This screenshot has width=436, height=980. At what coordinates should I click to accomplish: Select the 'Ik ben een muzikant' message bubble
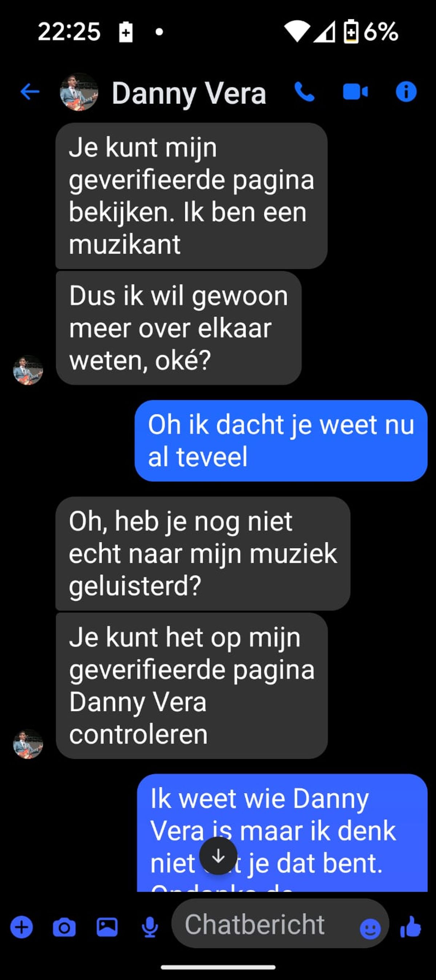[x=191, y=195]
